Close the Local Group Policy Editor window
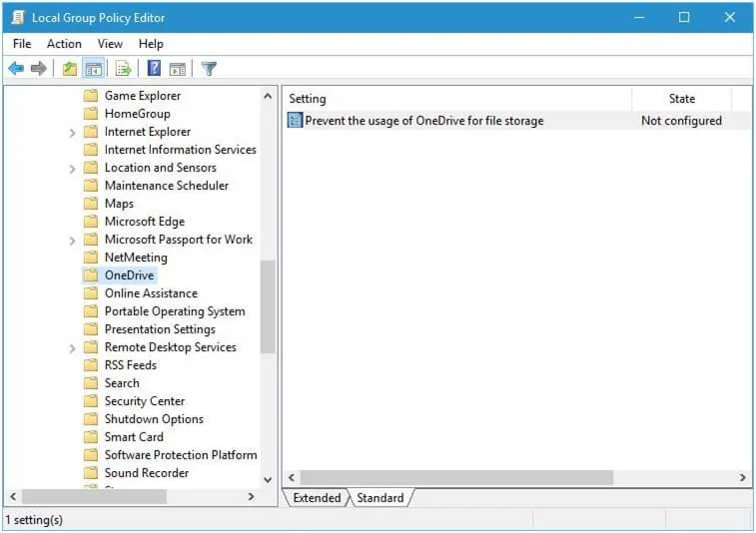756x533 pixels. click(729, 17)
